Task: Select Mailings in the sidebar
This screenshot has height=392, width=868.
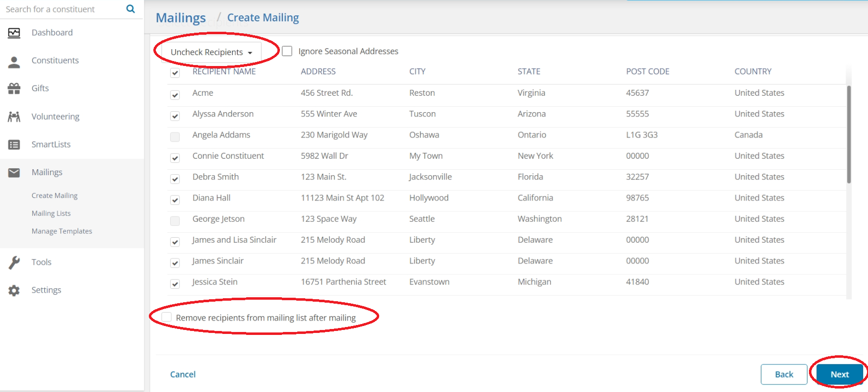Action: [x=47, y=172]
